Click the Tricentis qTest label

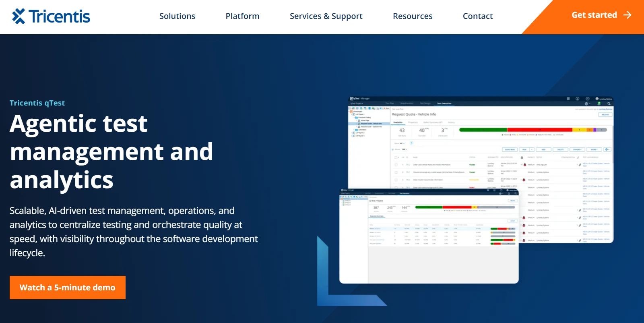37,103
